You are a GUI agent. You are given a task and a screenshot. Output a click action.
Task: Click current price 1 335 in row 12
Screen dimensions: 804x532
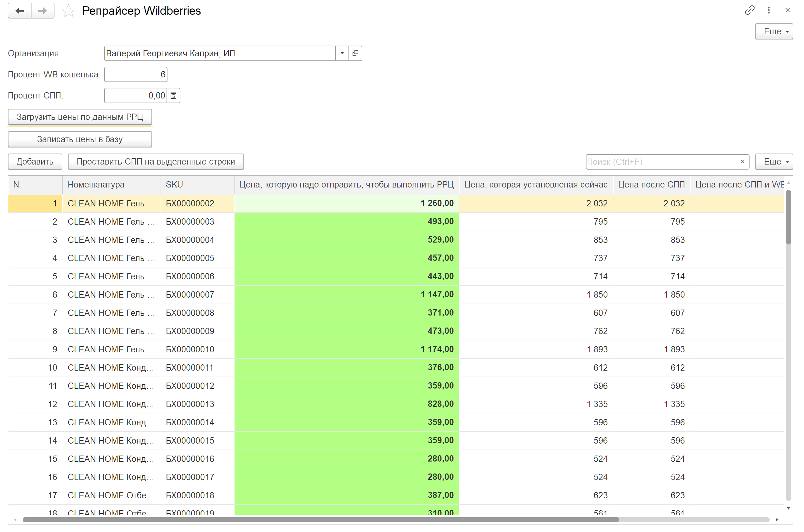tap(536, 404)
